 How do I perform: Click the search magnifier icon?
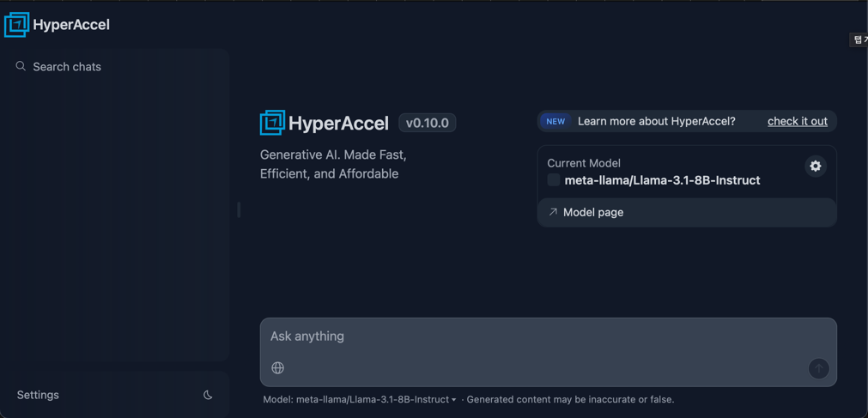(x=21, y=66)
